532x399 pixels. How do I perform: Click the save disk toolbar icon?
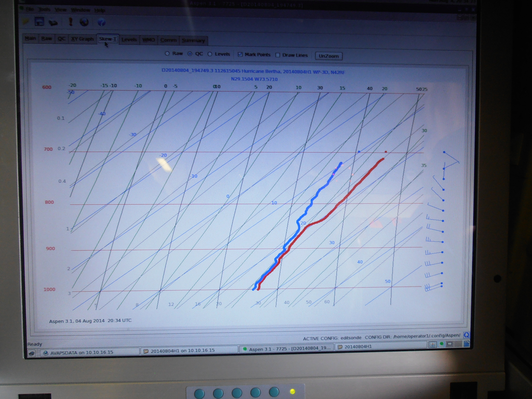click(x=39, y=22)
